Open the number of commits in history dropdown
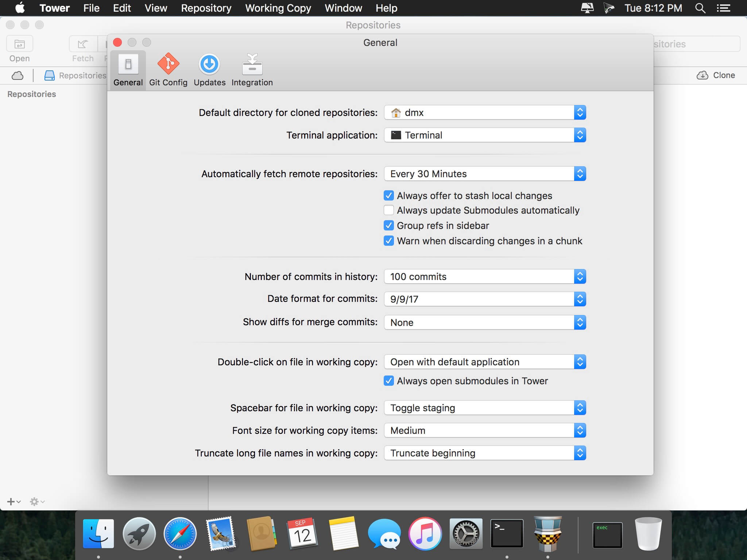The width and height of the screenshot is (747, 560). tap(485, 277)
